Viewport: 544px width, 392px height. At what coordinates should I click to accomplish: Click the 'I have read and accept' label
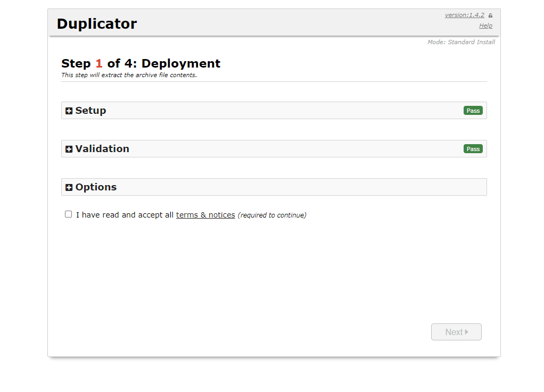[x=125, y=215]
